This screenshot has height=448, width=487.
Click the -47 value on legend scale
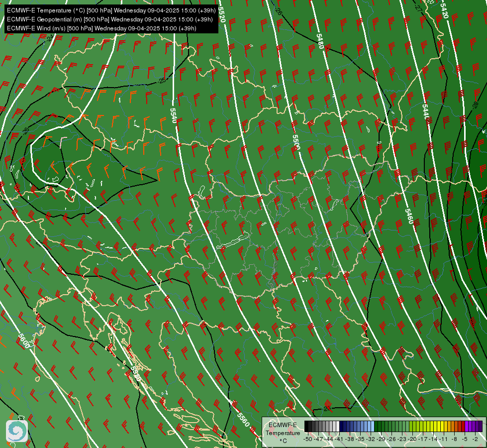(318, 439)
